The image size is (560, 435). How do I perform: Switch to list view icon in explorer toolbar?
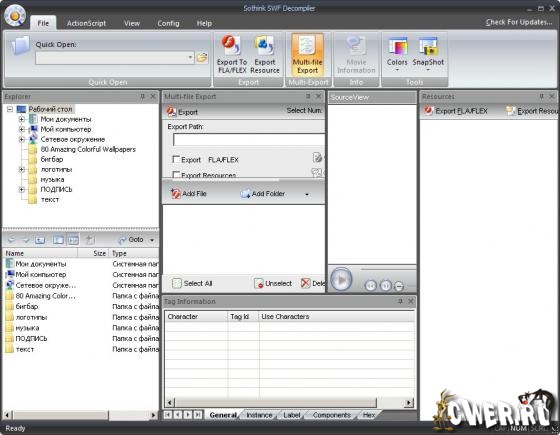[58, 240]
